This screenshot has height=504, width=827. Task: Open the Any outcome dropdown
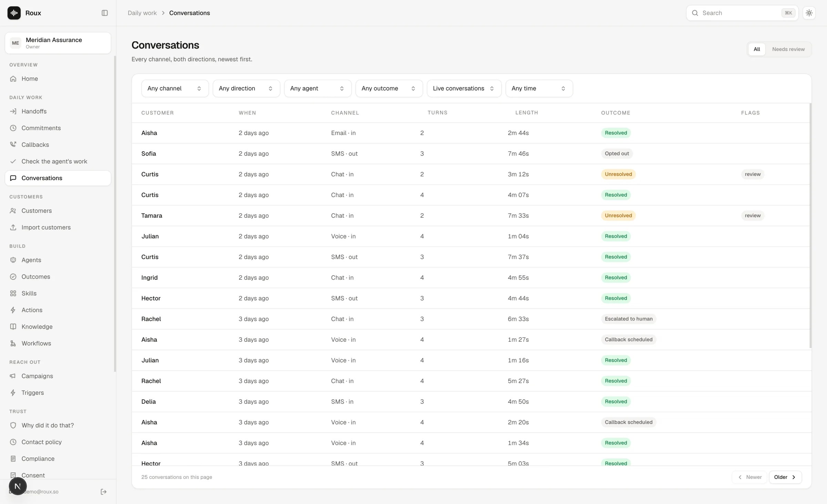click(389, 89)
